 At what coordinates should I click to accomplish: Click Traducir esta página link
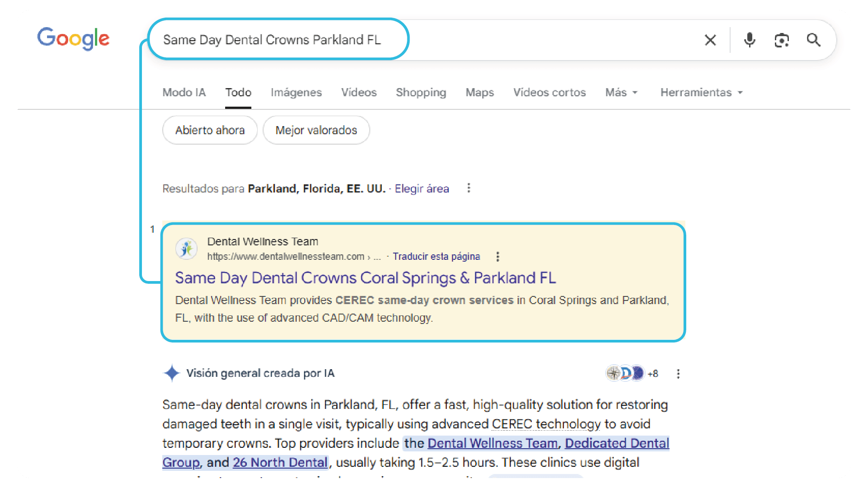[x=436, y=256]
